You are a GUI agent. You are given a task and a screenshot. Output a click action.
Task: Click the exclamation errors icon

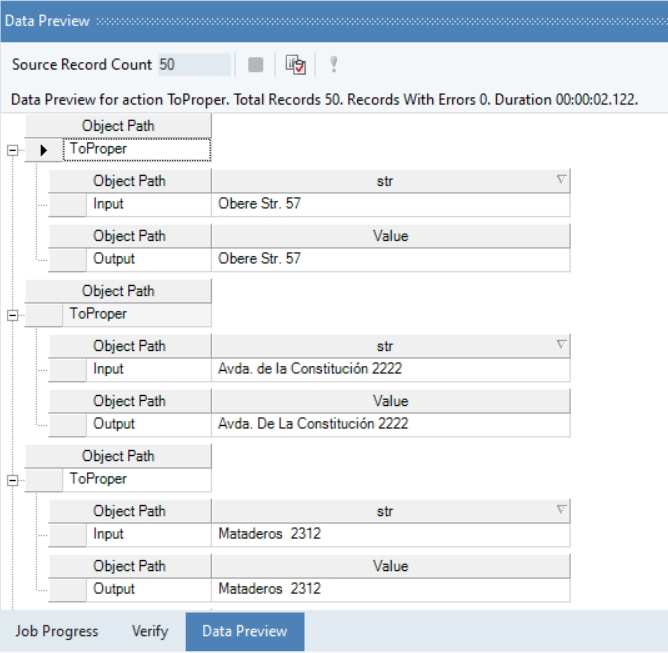[x=333, y=65]
